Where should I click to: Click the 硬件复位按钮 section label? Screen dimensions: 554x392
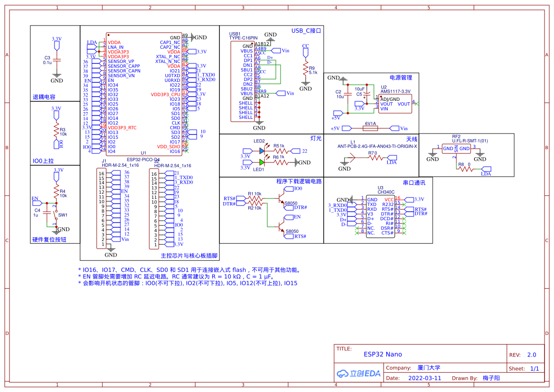[x=49, y=240]
